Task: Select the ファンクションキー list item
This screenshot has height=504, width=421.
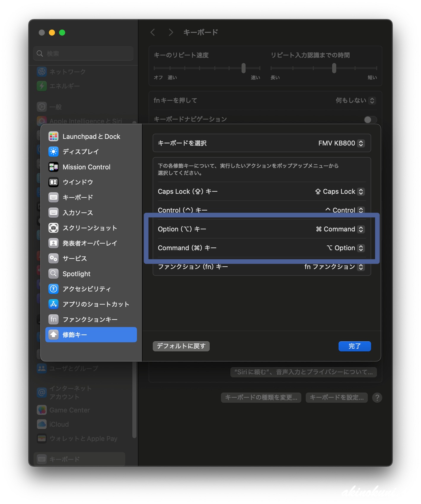Action: point(91,319)
